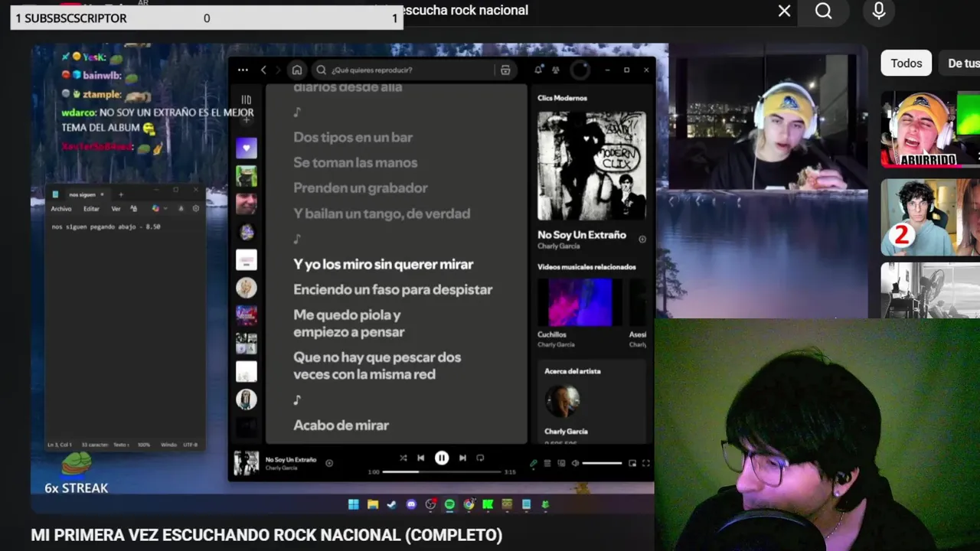The image size is (980, 551).
Task: Toggle repeat in Spotify player
Action: pos(480,458)
